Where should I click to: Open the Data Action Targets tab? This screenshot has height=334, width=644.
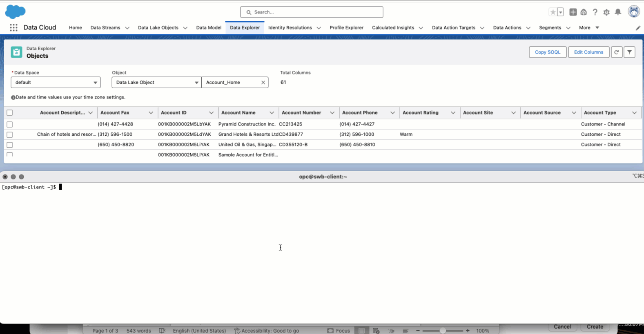[x=453, y=27]
